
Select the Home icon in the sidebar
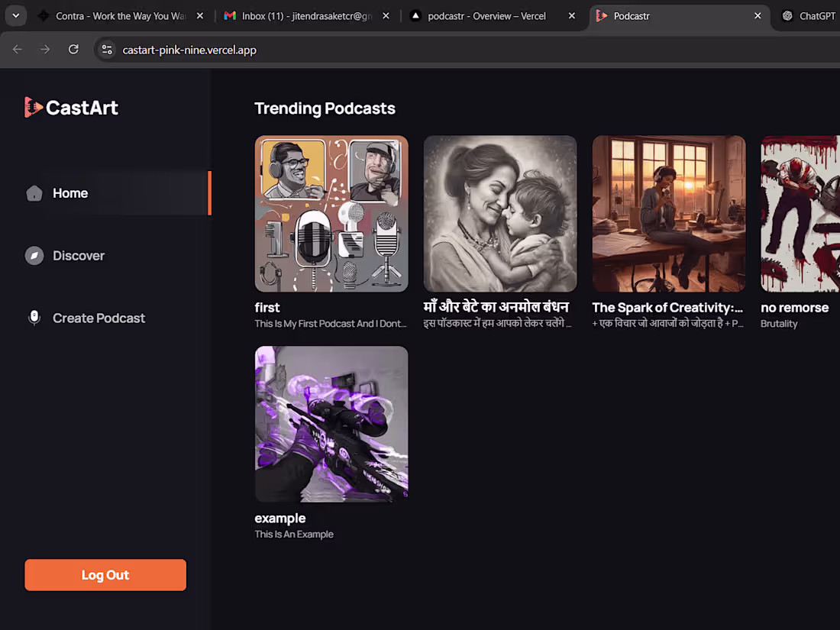34,193
